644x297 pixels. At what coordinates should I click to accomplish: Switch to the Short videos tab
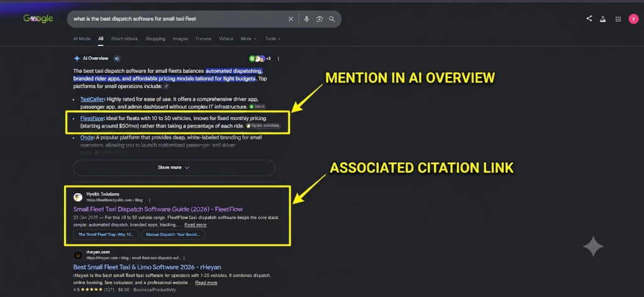point(125,38)
